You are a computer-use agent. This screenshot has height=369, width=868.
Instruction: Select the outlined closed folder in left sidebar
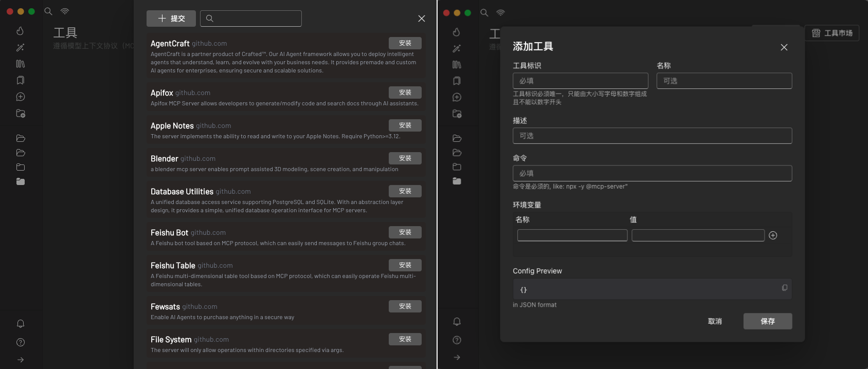(21, 167)
